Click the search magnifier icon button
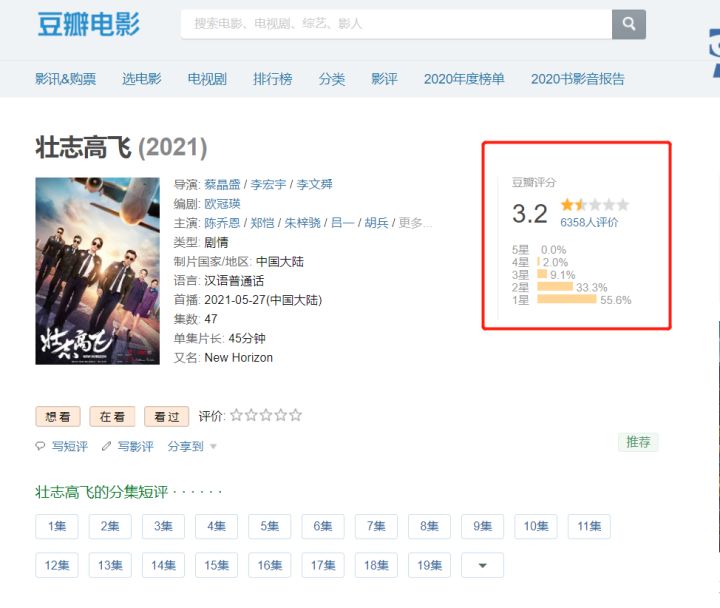The image size is (720, 608). (x=629, y=24)
